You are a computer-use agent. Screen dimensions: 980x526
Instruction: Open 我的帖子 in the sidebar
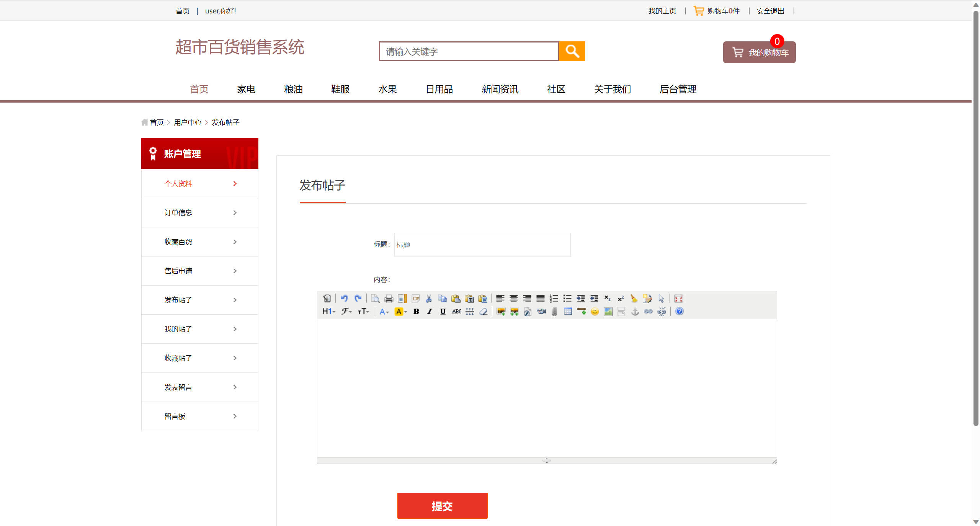(x=178, y=329)
